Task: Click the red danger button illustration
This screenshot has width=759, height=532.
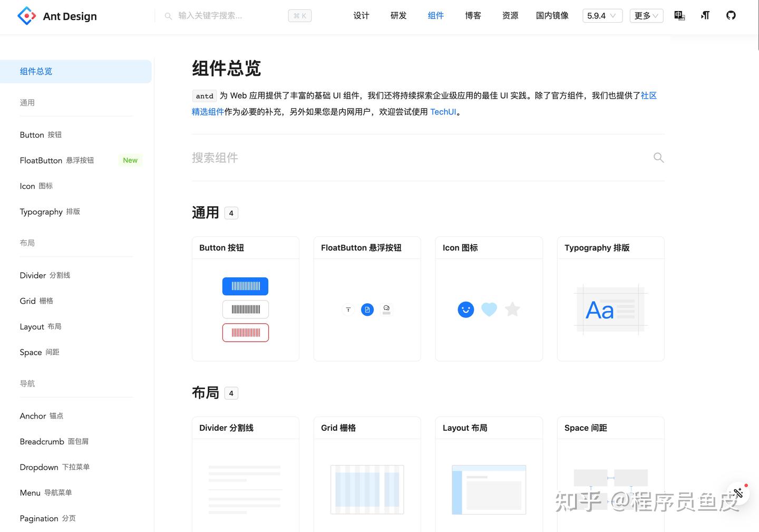Action: (x=246, y=333)
